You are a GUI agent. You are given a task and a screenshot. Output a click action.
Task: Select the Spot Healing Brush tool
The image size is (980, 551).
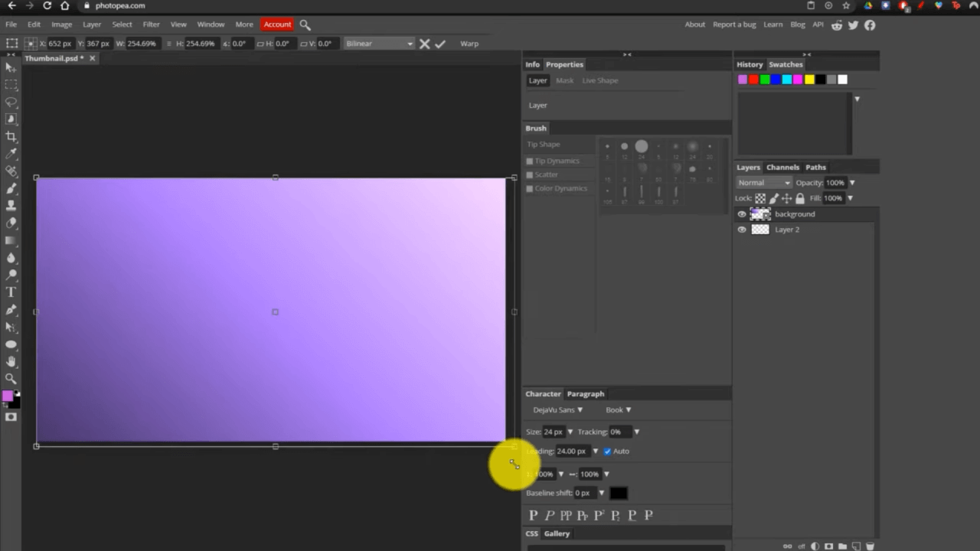11,171
